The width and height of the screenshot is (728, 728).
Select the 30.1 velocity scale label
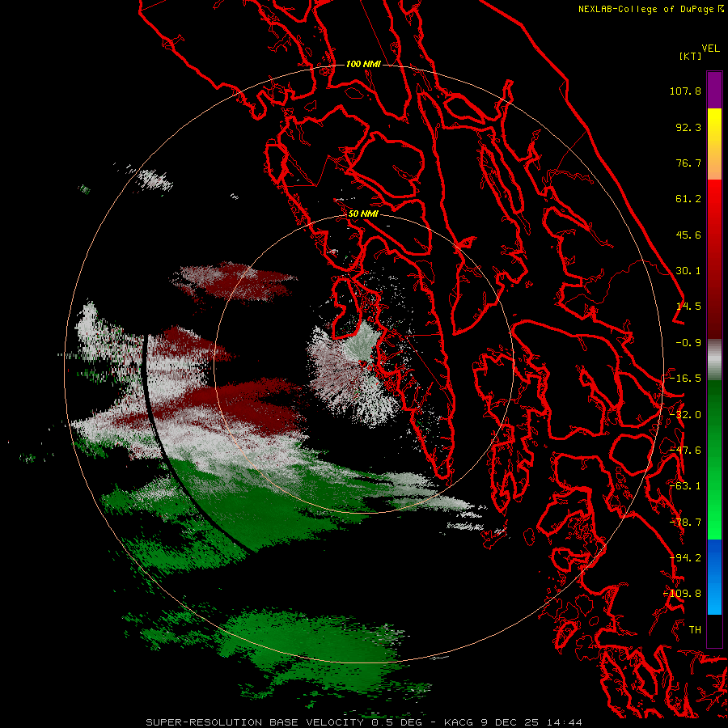point(688,271)
